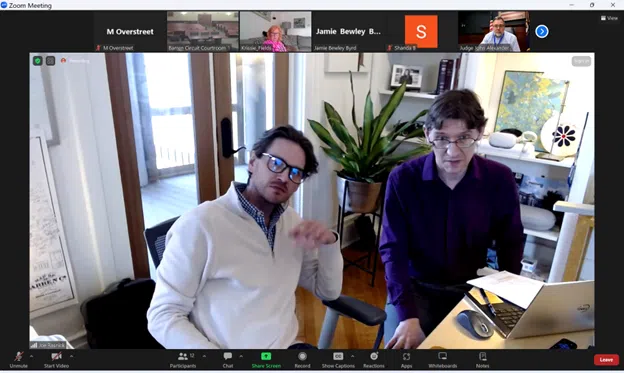The image size is (624, 373).
Task: Leave the meeting
Action: point(606,359)
